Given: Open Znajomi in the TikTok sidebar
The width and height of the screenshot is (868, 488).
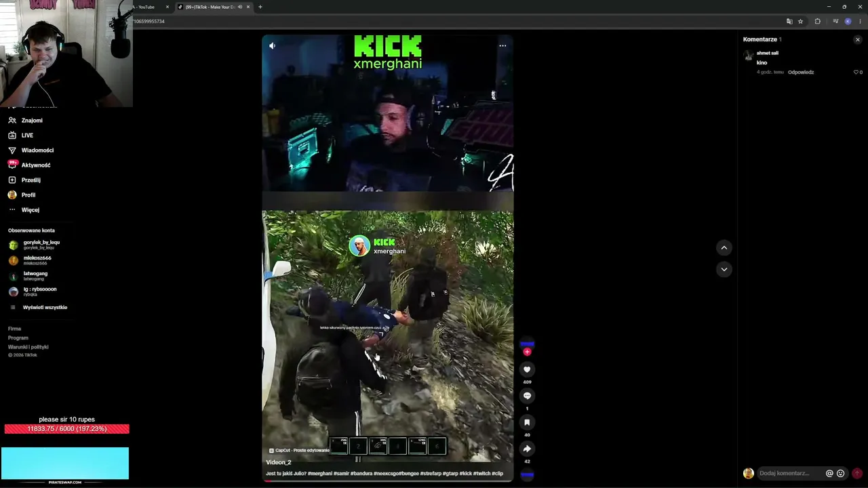Looking at the screenshot, I should [32, 121].
